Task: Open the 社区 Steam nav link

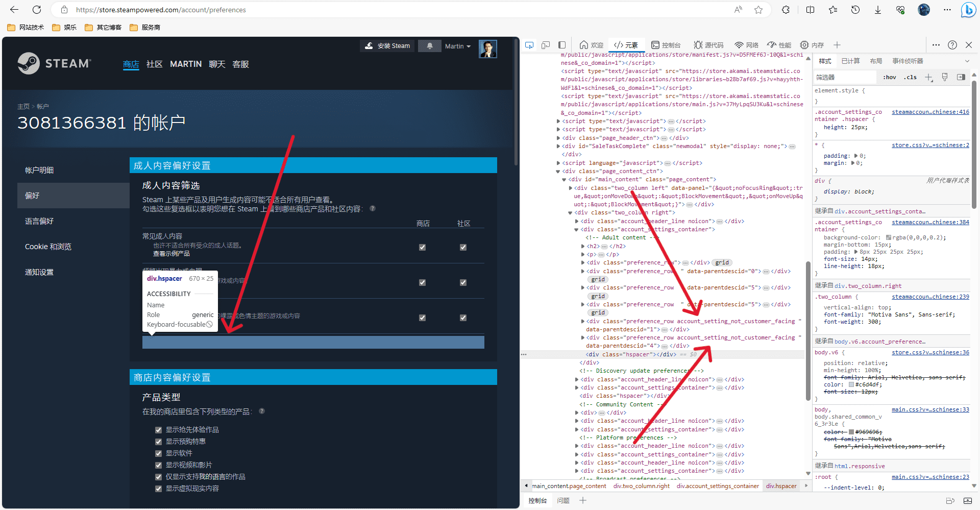Action: coord(154,64)
